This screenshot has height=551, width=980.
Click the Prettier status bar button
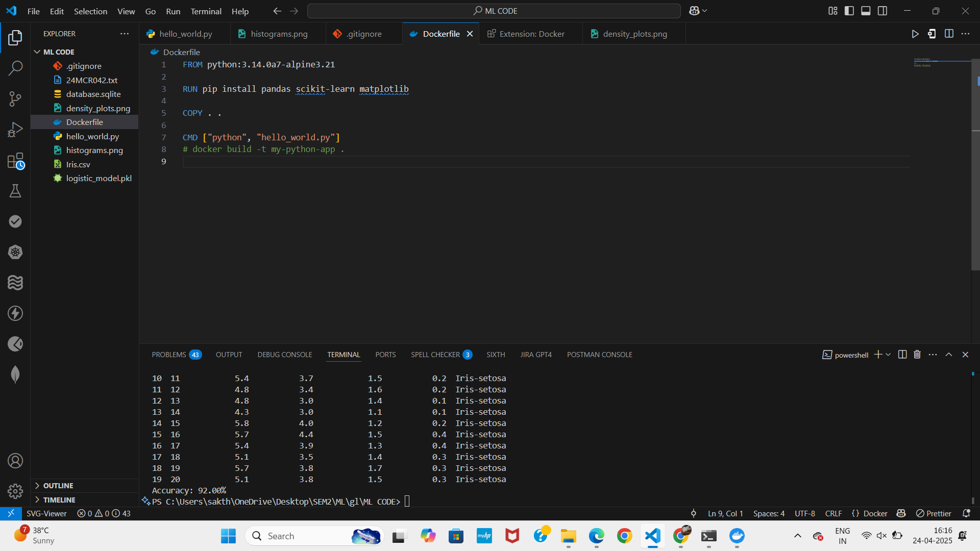(934, 513)
